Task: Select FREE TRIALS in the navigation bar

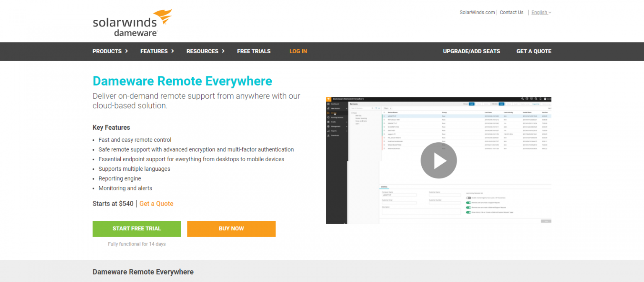Action: [254, 51]
